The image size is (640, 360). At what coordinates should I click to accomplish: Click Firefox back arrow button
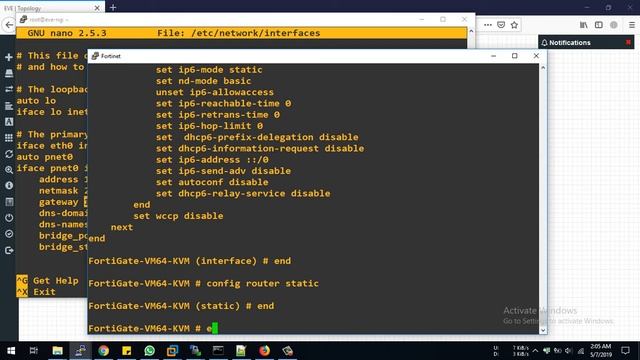click(x=9, y=24)
